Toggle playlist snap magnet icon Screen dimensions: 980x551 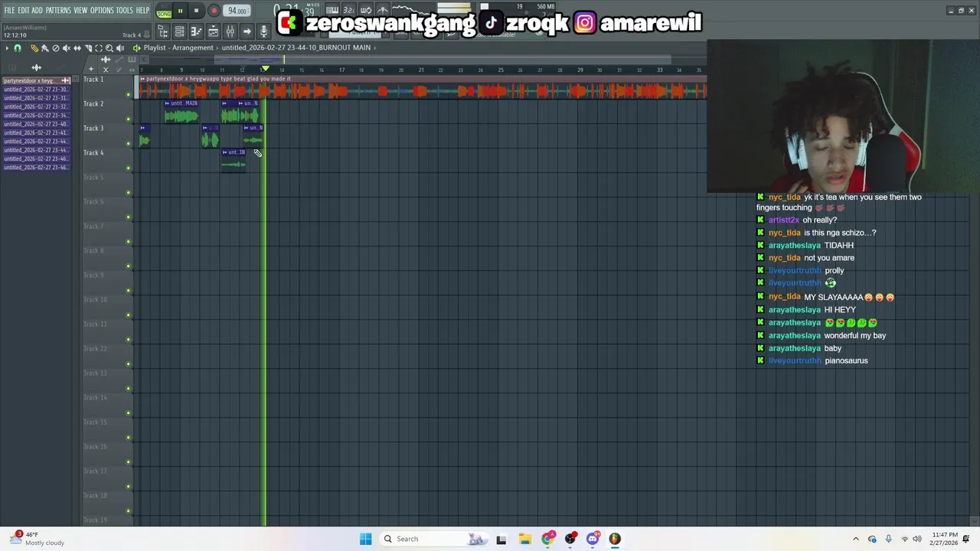click(x=18, y=48)
